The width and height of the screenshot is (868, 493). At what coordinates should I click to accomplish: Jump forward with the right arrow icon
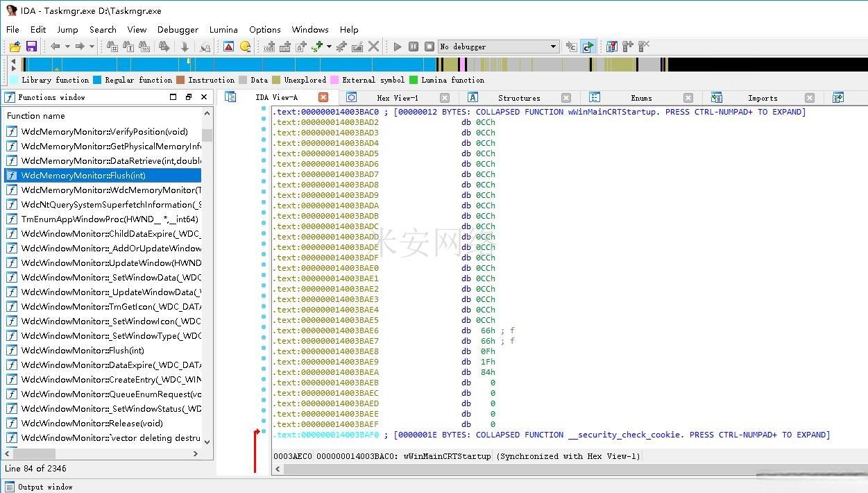[80, 47]
